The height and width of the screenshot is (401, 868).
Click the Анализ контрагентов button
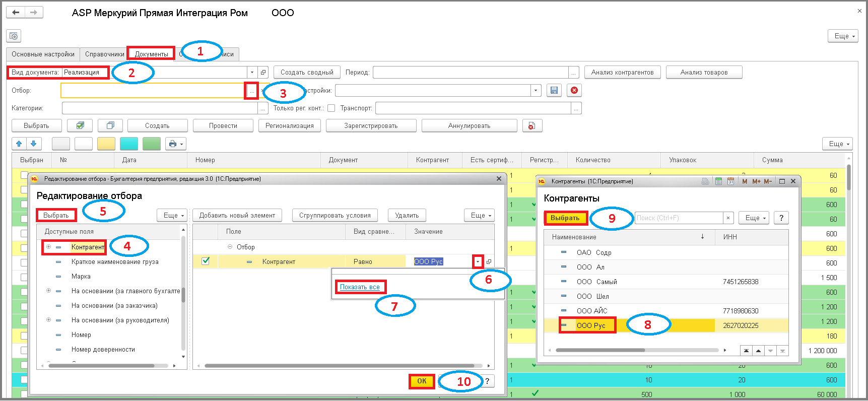click(x=622, y=73)
